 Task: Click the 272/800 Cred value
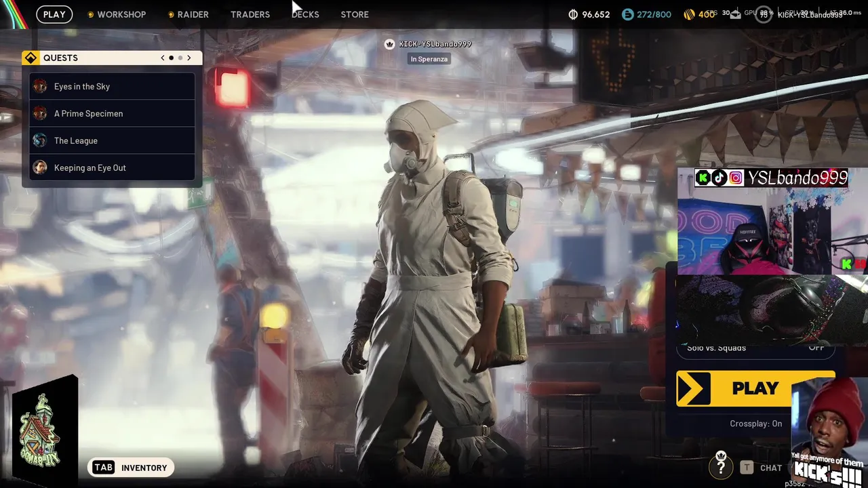coord(654,14)
